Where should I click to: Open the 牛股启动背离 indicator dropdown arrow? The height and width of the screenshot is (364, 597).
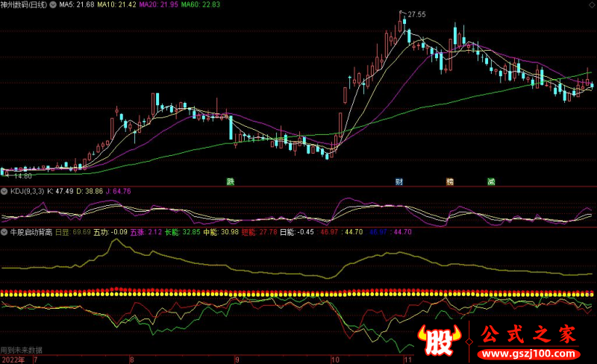point(5,232)
